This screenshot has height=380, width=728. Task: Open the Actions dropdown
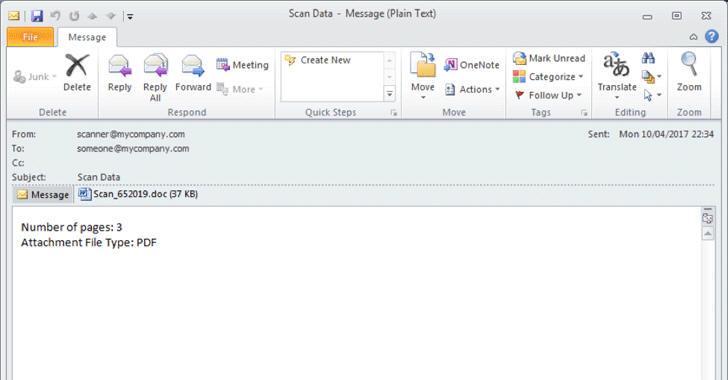472,89
